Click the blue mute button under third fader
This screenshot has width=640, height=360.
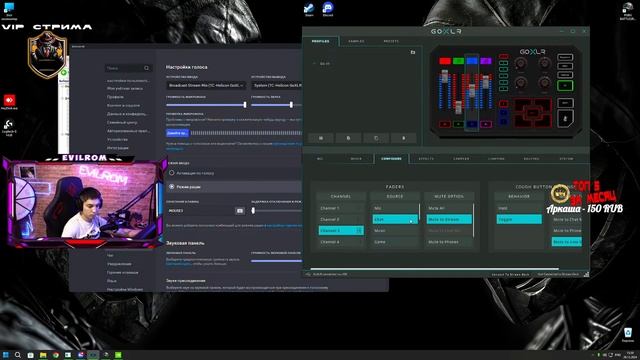472,124
